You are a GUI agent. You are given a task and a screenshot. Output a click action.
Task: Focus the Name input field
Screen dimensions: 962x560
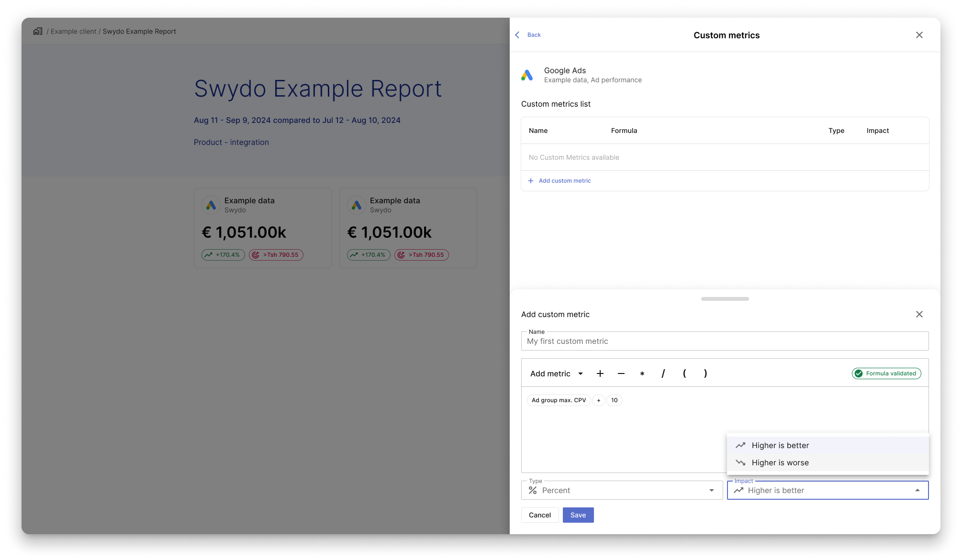point(725,341)
